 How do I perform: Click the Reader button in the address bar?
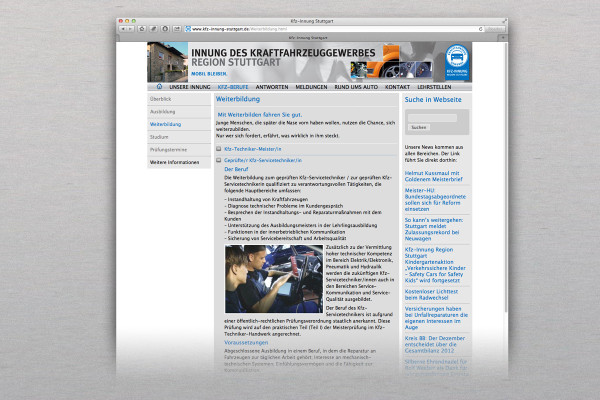pyautogui.click(x=495, y=29)
